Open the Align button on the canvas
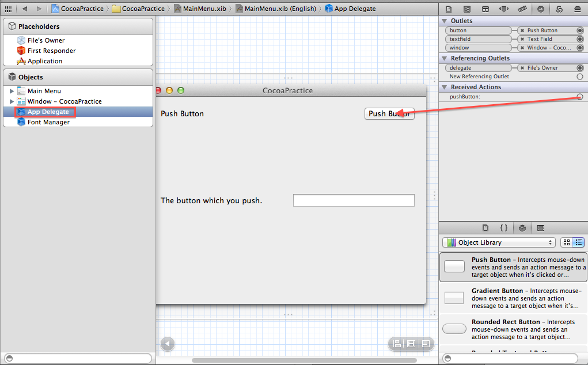Screen dimensions: 588x365 [397, 344]
